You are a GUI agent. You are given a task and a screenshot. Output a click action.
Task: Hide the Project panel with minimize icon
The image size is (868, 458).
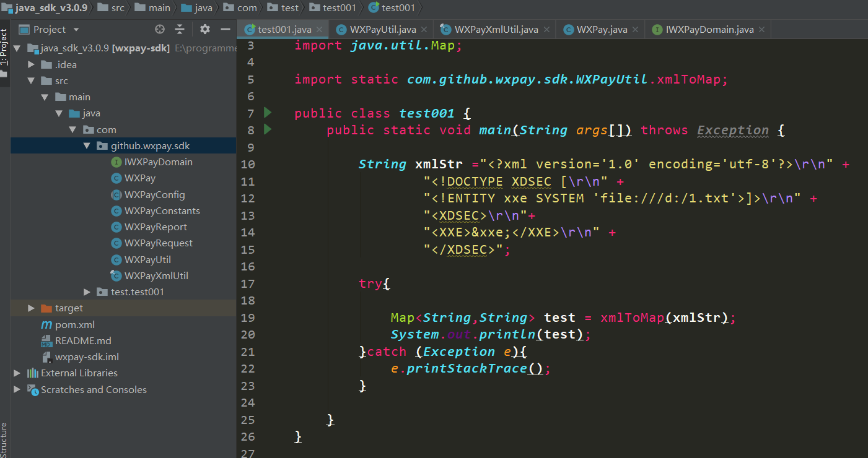226,29
